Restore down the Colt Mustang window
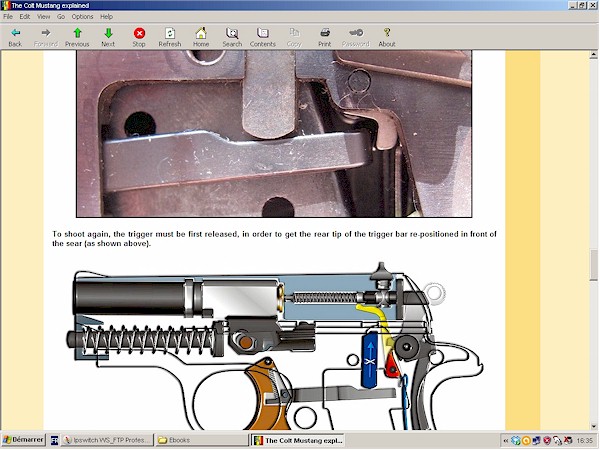This screenshot has width=600, height=450. 582,5
